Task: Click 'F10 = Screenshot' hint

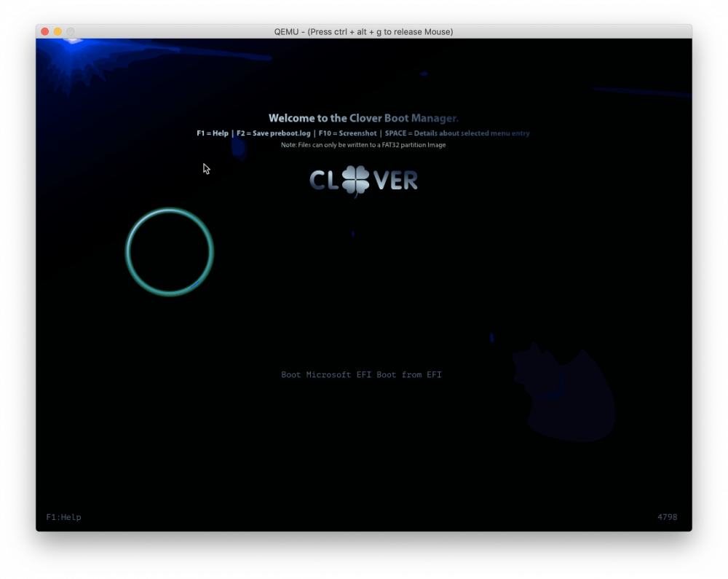Action: click(x=348, y=133)
